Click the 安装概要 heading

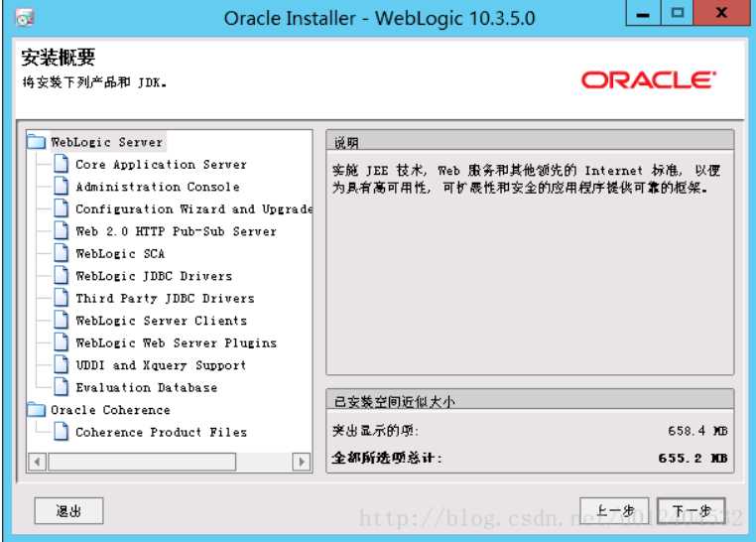(58, 58)
